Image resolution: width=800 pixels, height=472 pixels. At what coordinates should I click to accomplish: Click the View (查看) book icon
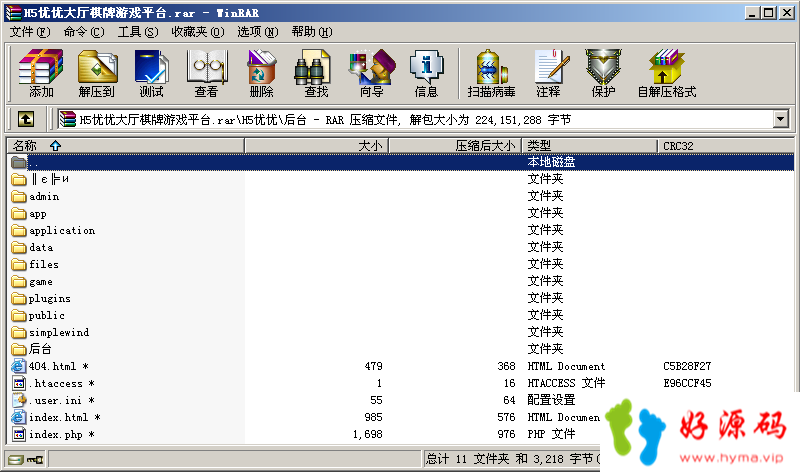coord(207,66)
